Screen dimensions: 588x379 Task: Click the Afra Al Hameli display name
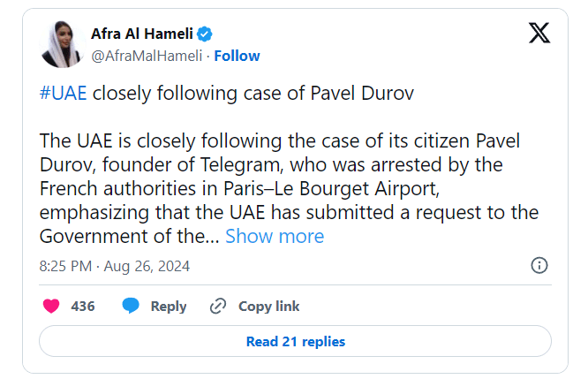pos(142,34)
